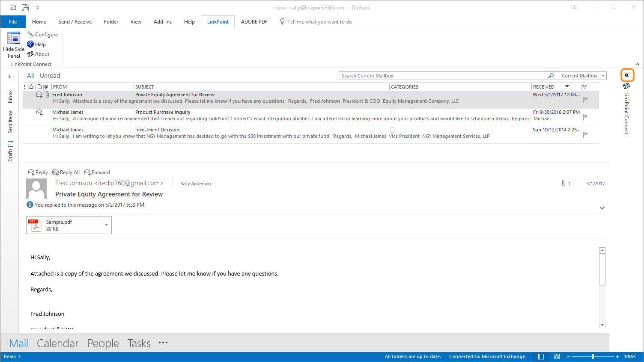
Task: Click the LinkPoint Connect envelope icon on right
Action: point(626,86)
